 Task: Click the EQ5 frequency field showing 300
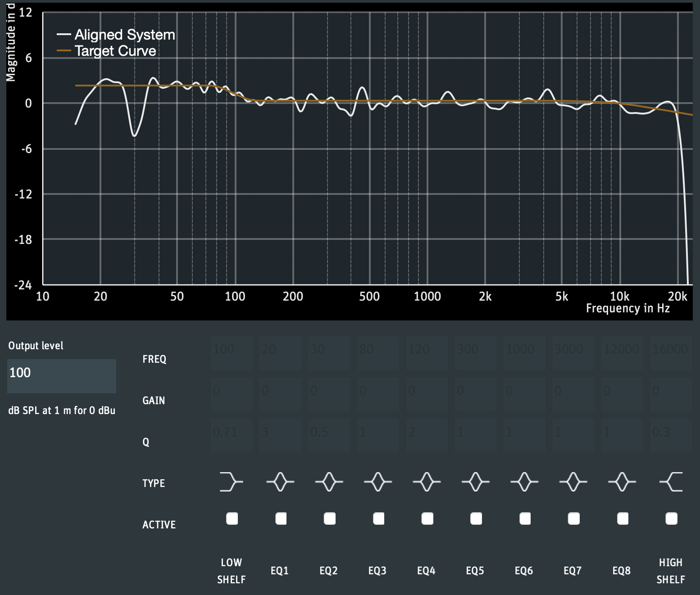click(476, 353)
